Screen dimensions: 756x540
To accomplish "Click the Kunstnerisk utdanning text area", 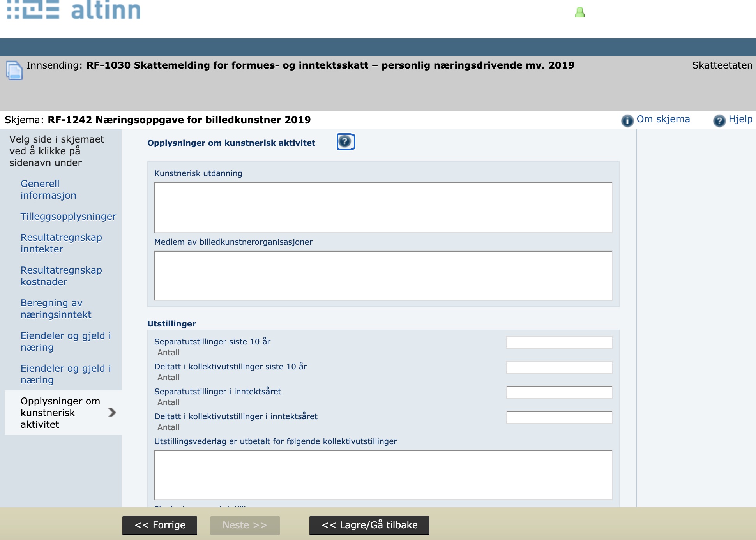I will click(383, 207).
